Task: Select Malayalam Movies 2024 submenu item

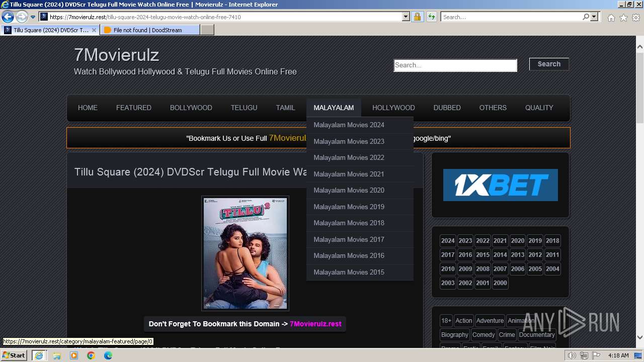Action: point(360,125)
